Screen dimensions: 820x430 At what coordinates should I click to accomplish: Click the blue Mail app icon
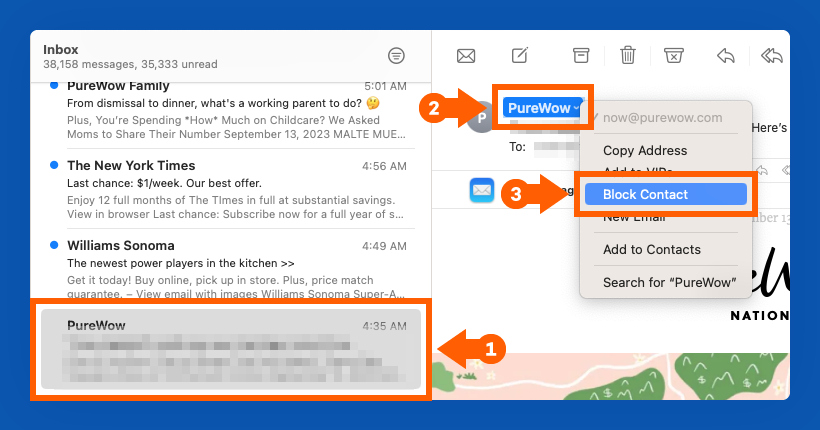482,190
